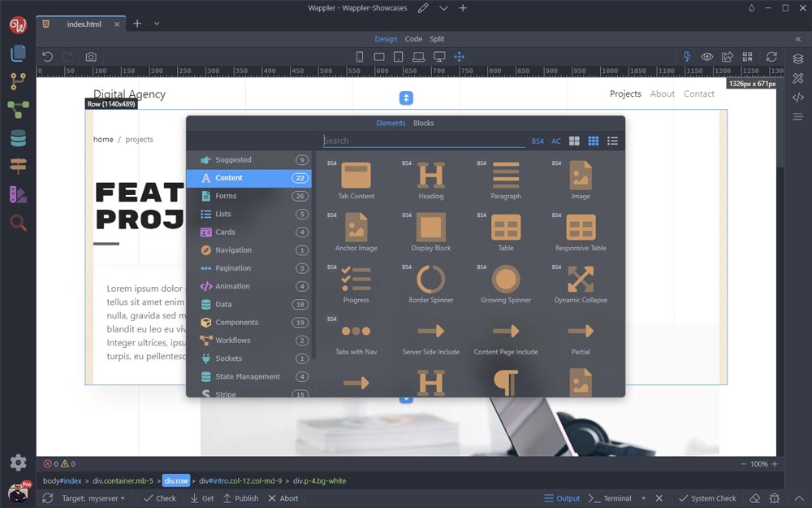Toggle the BS4 framework filter
The height and width of the screenshot is (508, 812).
pyautogui.click(x=538, y=141)
